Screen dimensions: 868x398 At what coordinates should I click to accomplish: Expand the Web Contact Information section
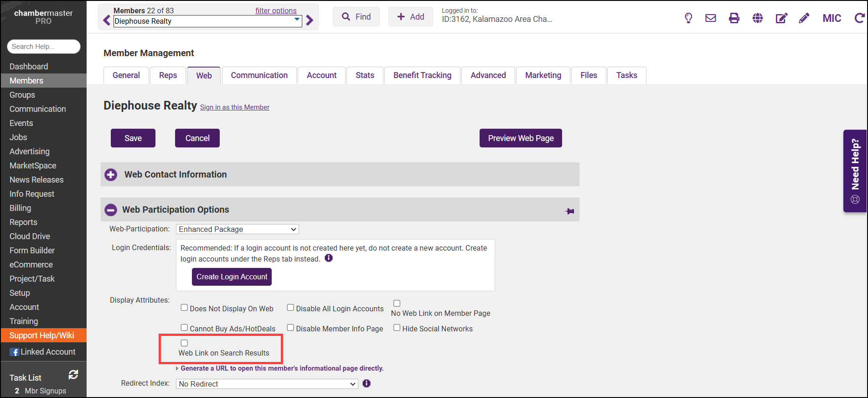[x=111, y=175]
